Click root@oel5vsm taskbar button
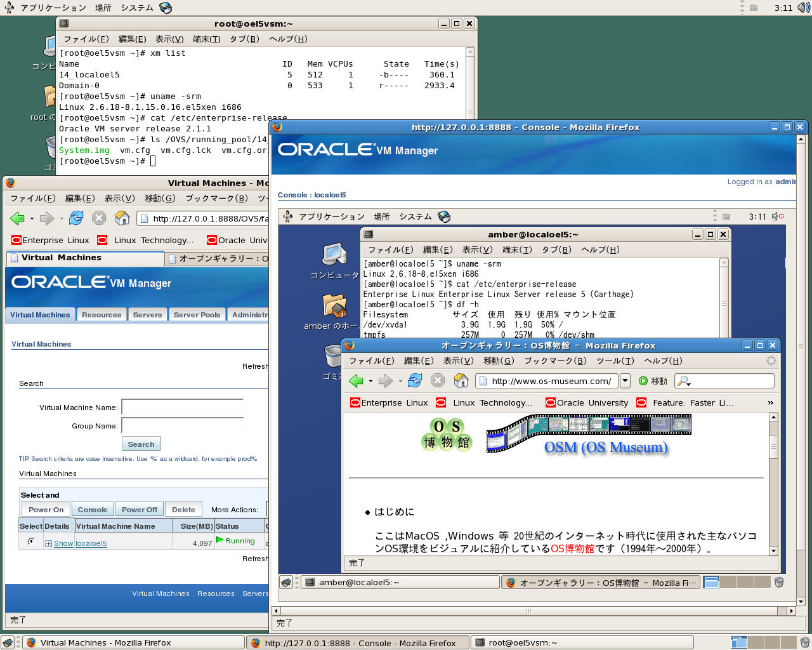812x650 pixels. [582, 642]
